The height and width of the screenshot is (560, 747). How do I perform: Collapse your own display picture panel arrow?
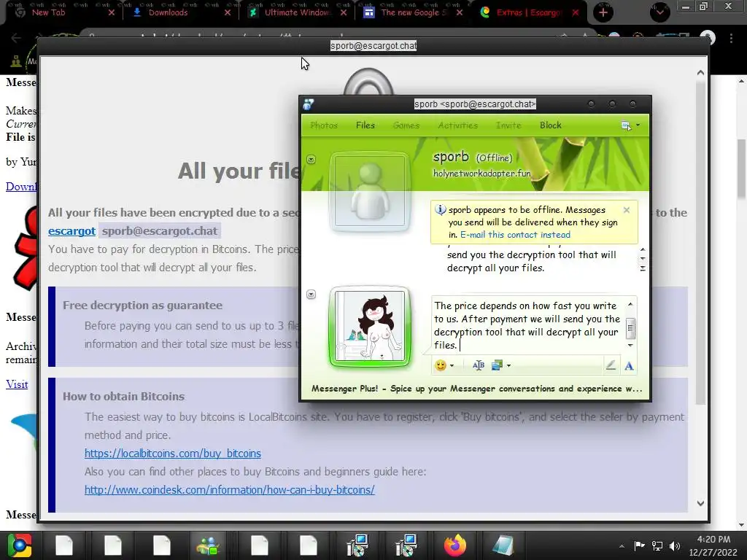[311, 295]
